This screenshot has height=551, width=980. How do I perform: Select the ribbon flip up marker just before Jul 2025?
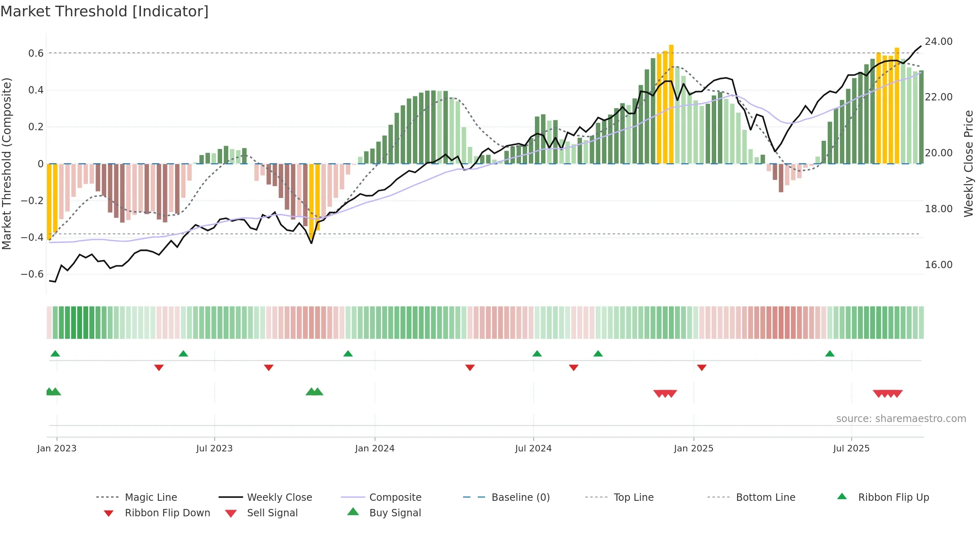click(x=830, y=353)
